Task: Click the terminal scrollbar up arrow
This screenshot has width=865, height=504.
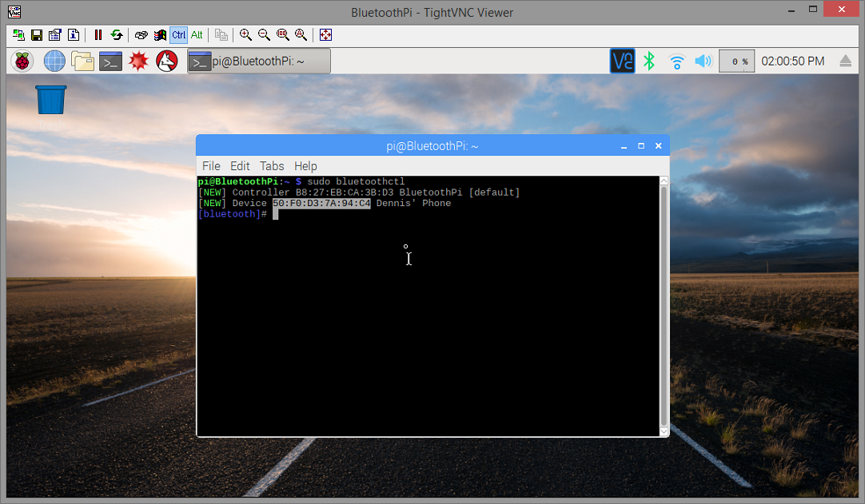Action: coord(664,181)
